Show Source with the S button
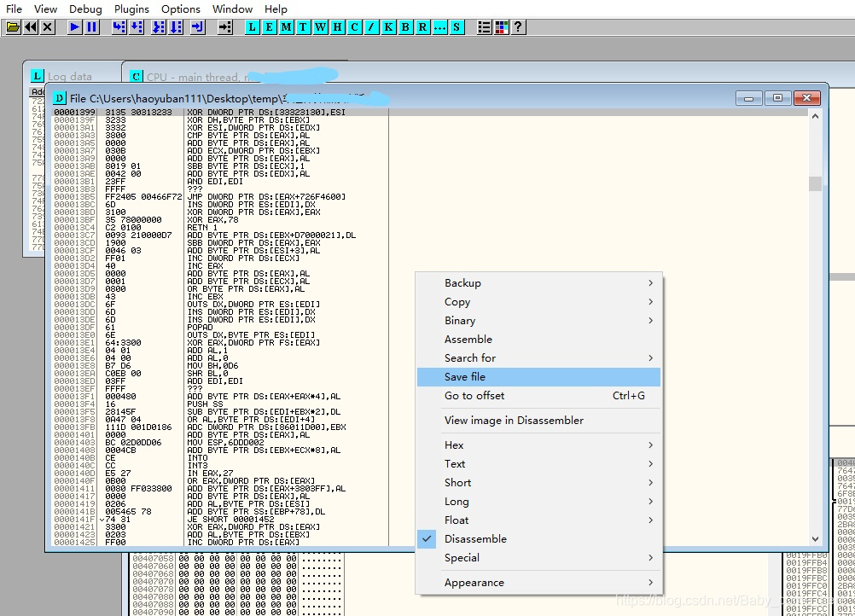The width and height of the screenshot is (855, 616). click(x=457, y=26)
